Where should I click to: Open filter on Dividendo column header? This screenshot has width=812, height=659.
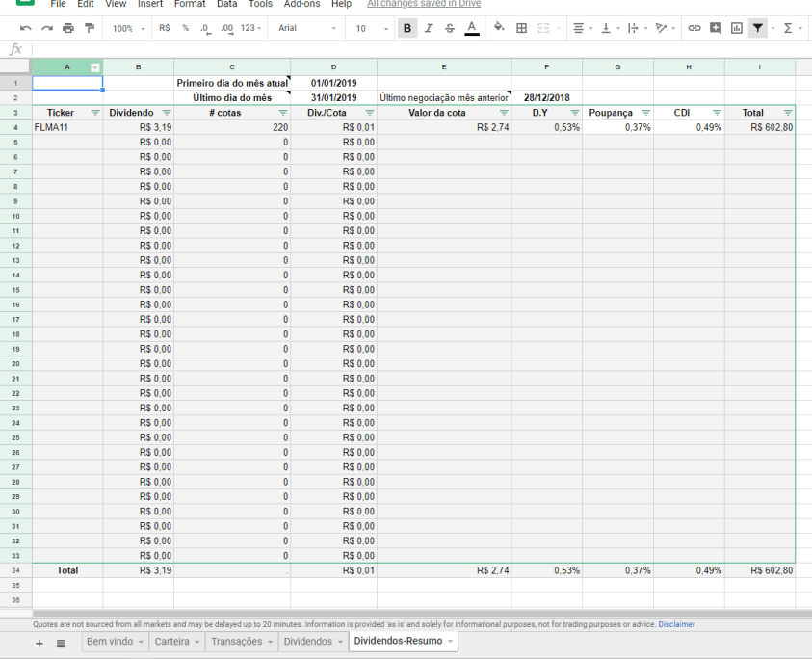point(167,113)
